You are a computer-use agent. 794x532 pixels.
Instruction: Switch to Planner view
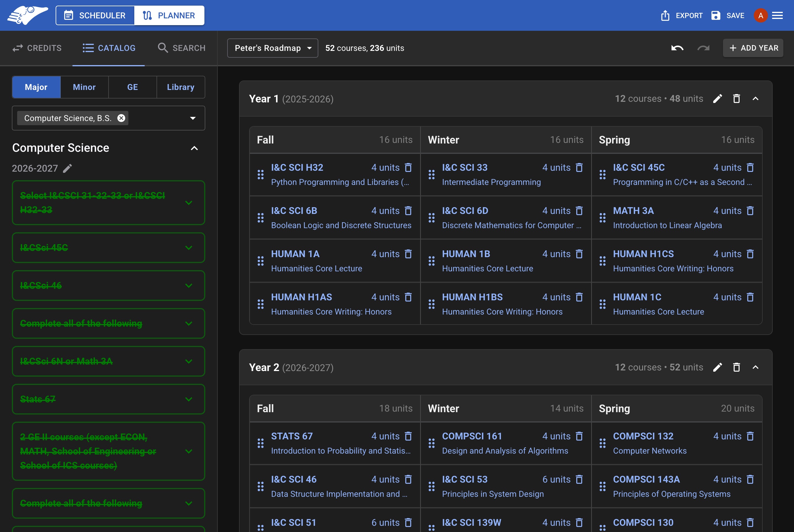(x=169, y=15)
